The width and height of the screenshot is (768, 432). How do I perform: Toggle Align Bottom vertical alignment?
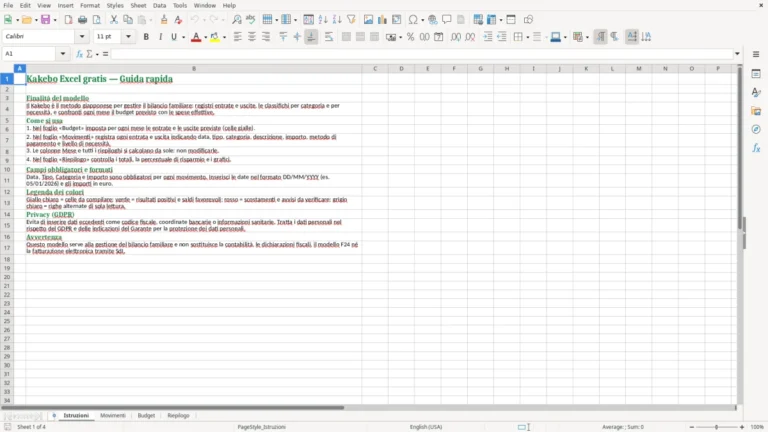pyautogui.click(x=312, y=37)
